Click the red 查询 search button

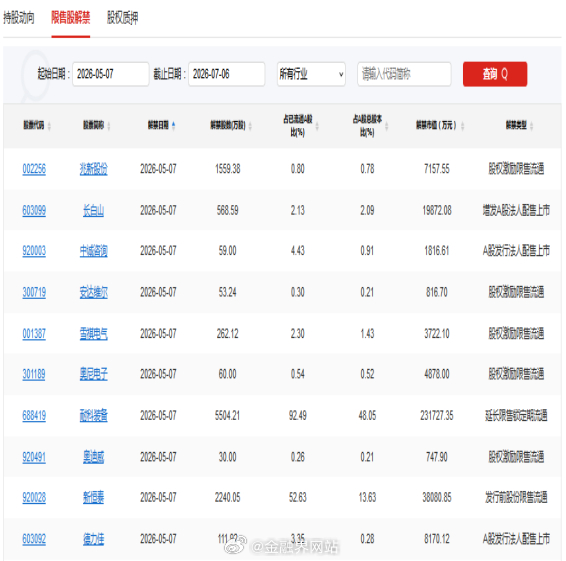tap(495, 74)
